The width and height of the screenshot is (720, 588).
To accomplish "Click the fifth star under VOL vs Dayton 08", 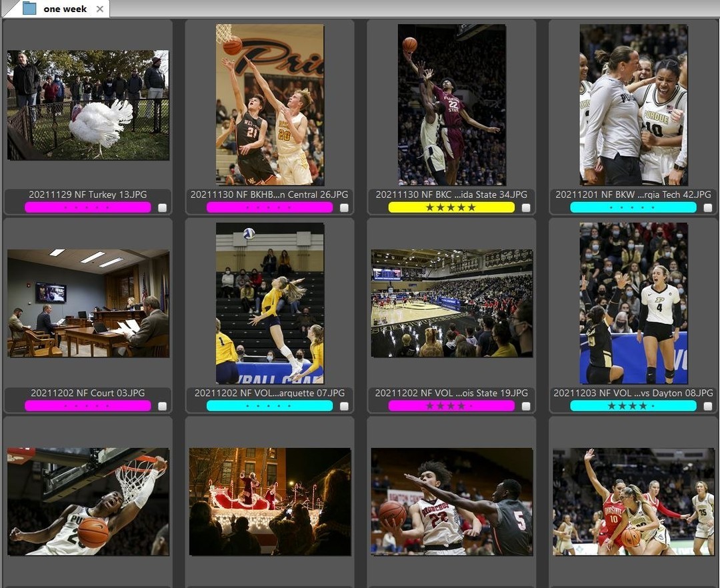I will pyautogui.click(x=654, y=406).
